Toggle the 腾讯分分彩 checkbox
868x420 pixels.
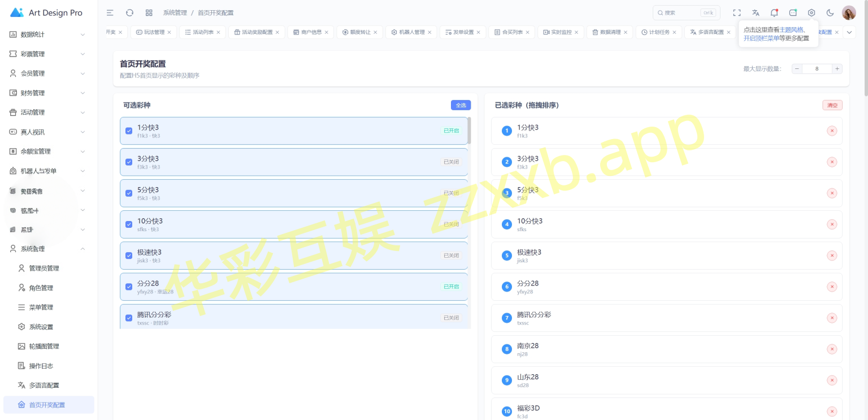click(x=129, y=318)
